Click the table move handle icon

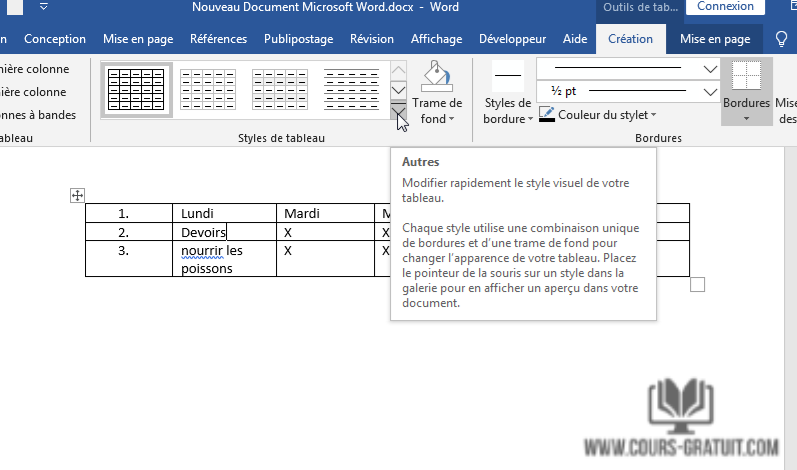tap(77, 196)
